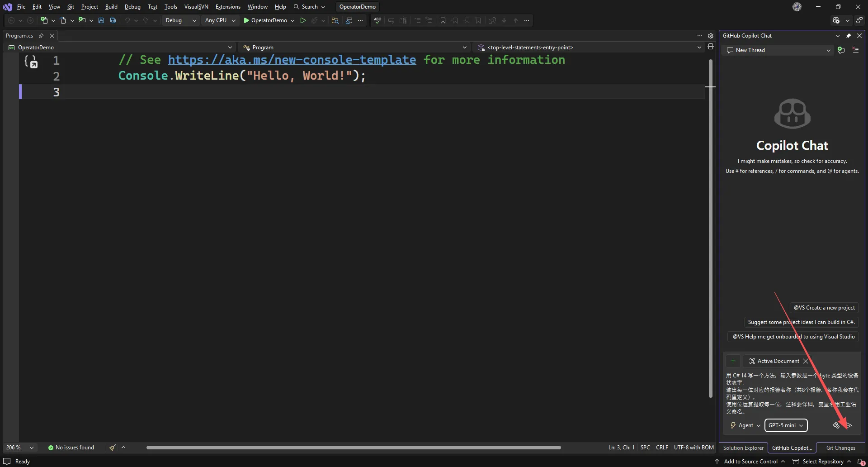Toggle pin on the Program.cs tab
Image resolution: width=868 pixels, height=467 pixels.
tap(41, 36)
